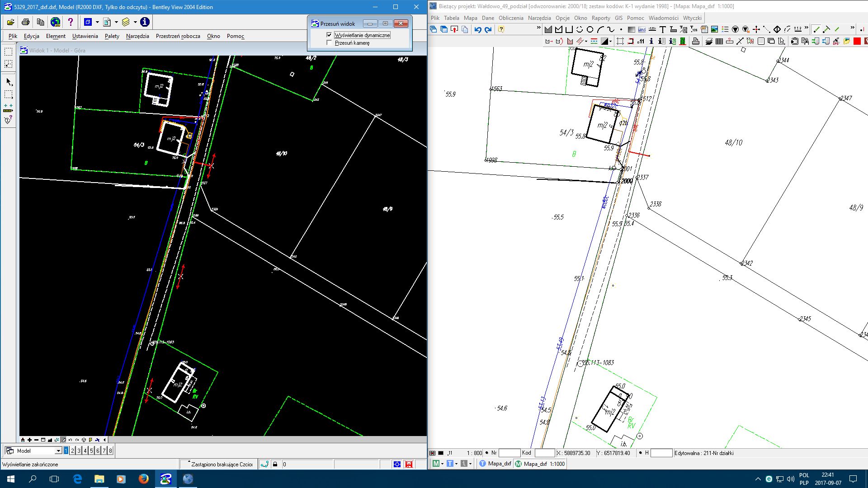Switch to the Mapa_dxf tab with T icon

pos(495,464)
